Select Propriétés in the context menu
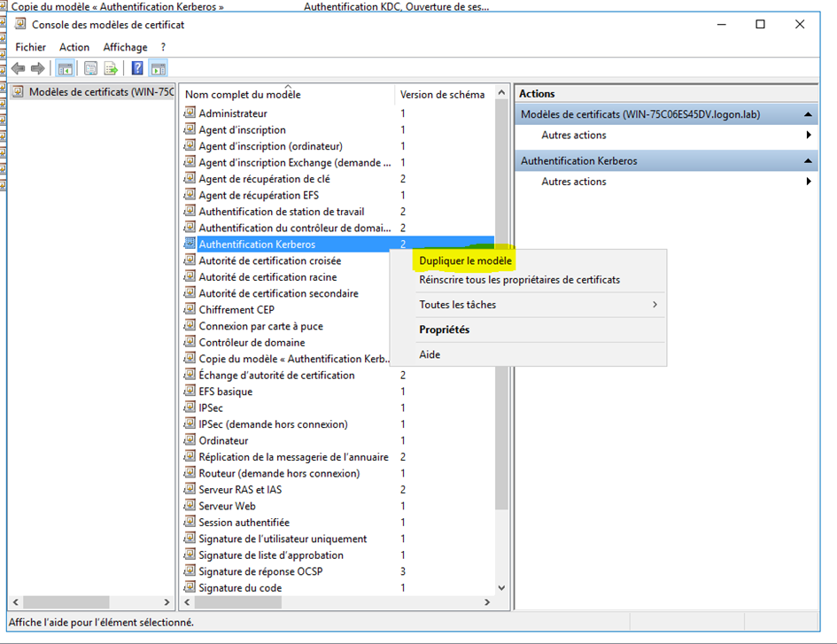This screenshot has width=837, height=644. click(x=444, y=330)
